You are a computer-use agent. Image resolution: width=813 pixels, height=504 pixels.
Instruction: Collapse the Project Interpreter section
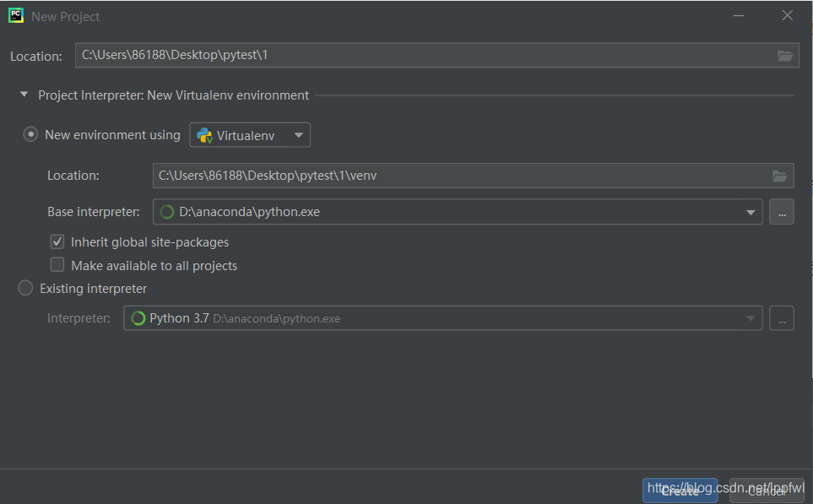click(24, 95)
